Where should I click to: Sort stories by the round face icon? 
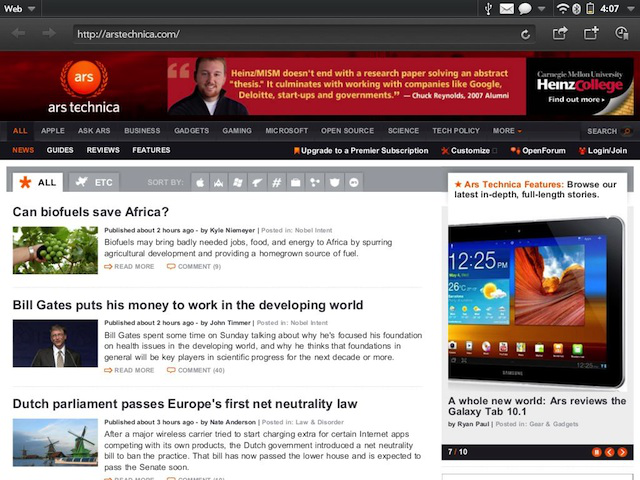coord(353,182)
